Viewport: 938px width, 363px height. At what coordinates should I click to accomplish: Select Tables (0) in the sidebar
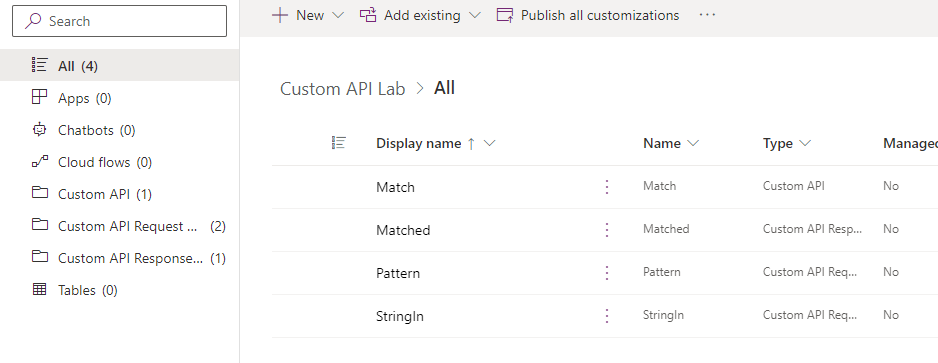120,290
